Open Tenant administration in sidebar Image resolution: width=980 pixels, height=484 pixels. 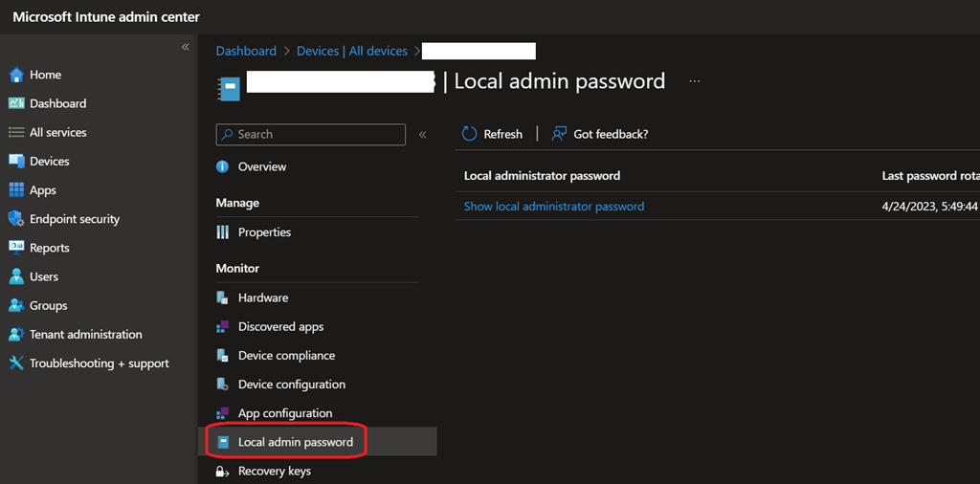85,335
